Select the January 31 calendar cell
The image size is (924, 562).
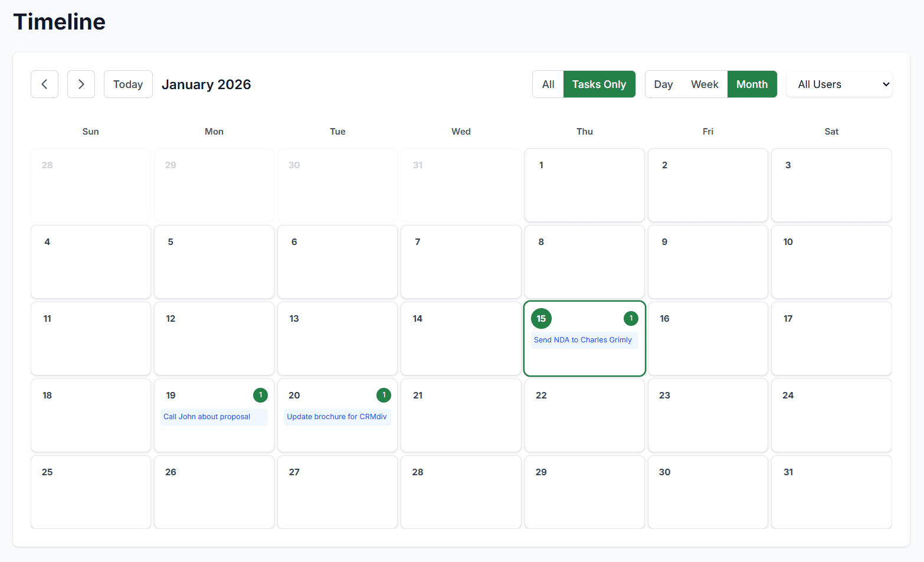coord(831,492)
